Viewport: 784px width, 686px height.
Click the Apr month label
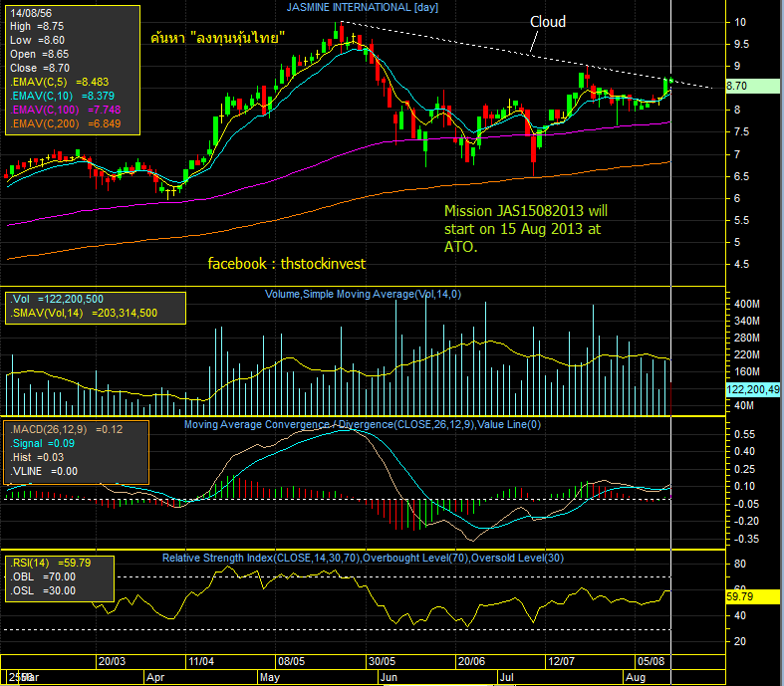click(x=155, y=677)
